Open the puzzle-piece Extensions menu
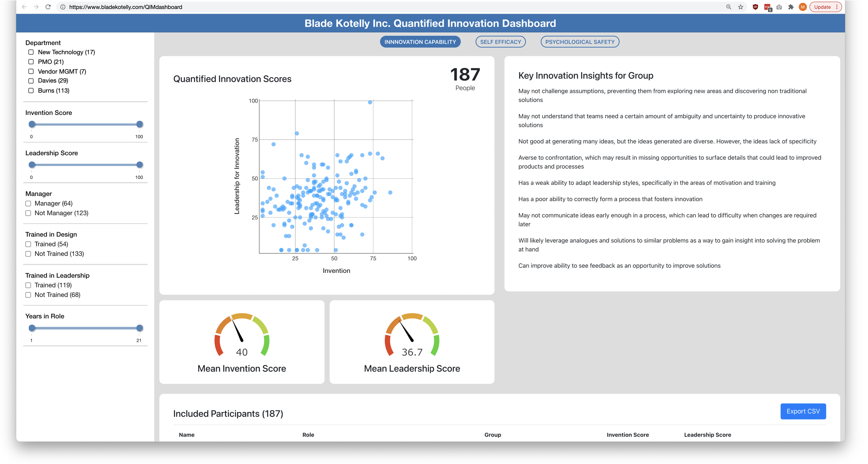868x464 pixels. coord(791,7)
